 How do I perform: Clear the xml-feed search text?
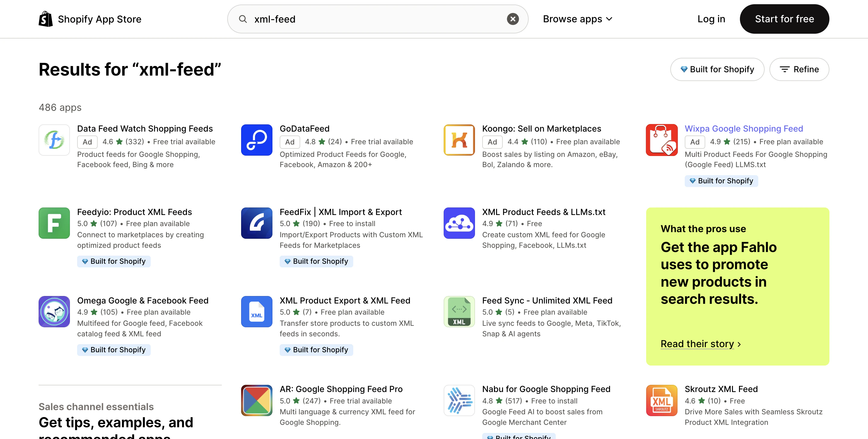click(512, 19)
